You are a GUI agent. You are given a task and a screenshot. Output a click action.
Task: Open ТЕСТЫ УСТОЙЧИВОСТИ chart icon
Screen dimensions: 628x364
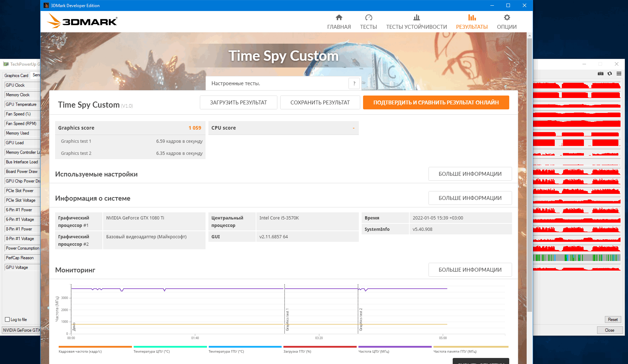(x=416, y=17)
